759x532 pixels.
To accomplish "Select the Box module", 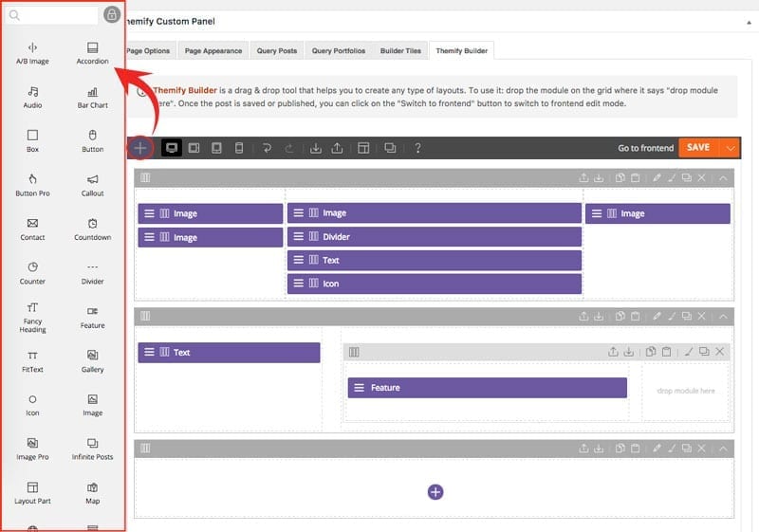I will pos(32,141).
